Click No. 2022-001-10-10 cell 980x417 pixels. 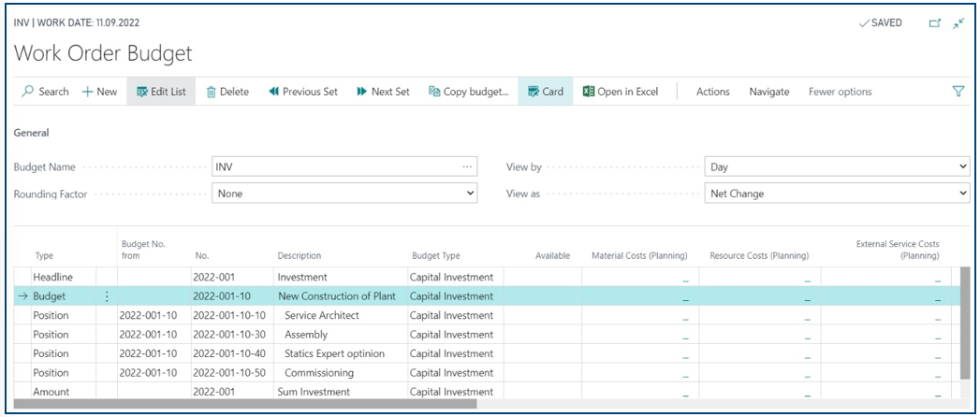click(x=232, y=315)
